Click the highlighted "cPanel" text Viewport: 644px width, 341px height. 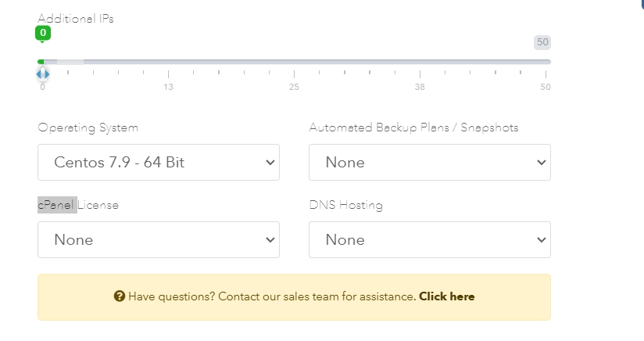click(57, 205)
